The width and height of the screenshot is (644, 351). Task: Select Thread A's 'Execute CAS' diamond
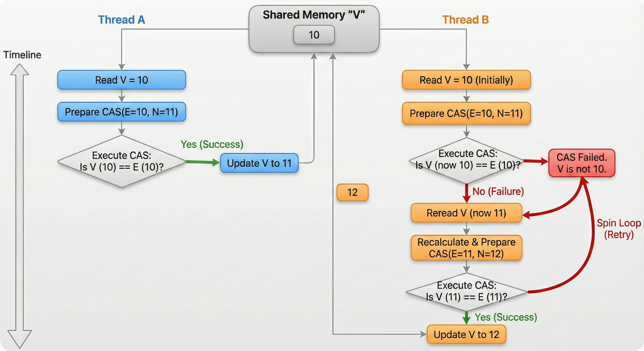[121, 161]
